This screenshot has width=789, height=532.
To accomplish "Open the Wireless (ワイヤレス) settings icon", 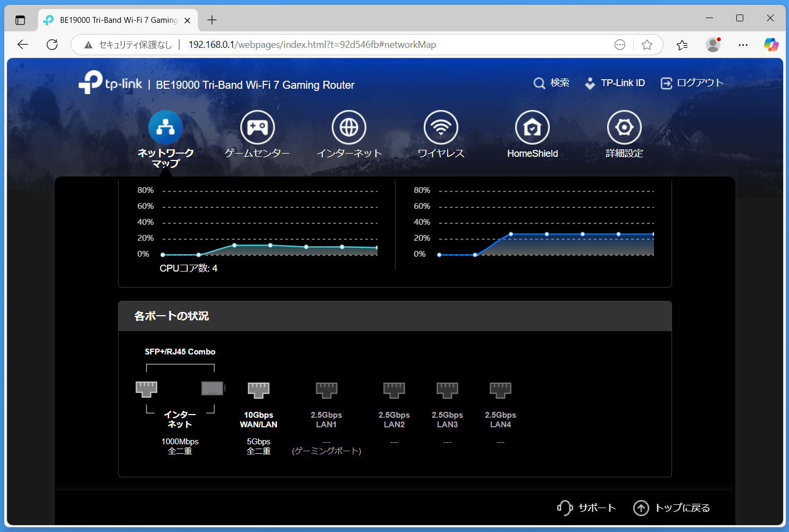I will (x=441, y=128).
